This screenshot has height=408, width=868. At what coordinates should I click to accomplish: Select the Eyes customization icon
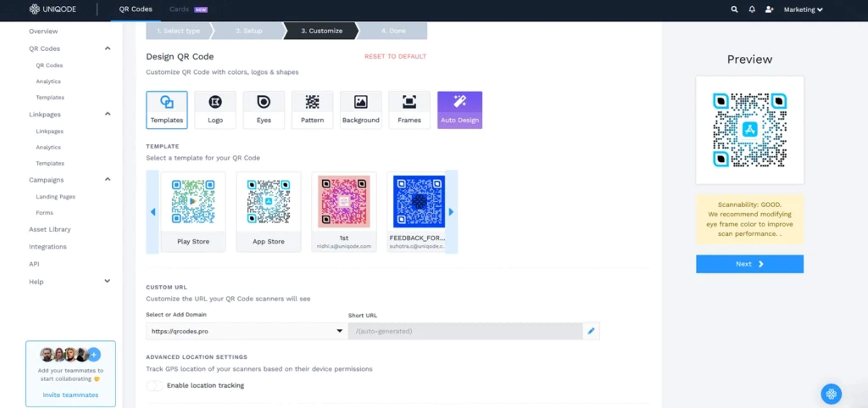[x=264, y=110]
